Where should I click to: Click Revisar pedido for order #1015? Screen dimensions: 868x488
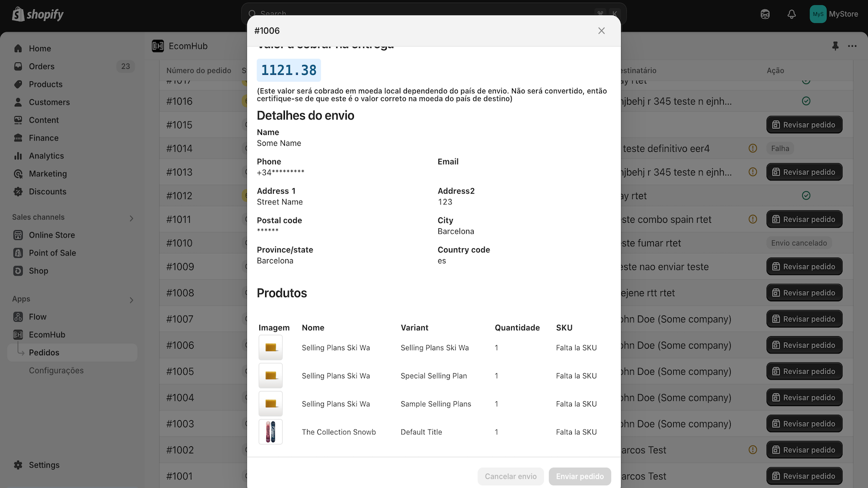[804, 125]
